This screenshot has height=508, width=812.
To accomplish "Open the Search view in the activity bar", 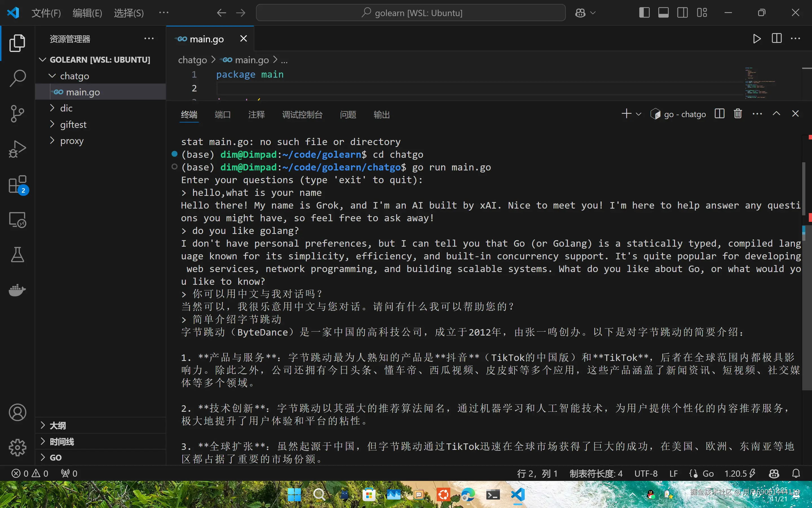I will tap(17, 78).
